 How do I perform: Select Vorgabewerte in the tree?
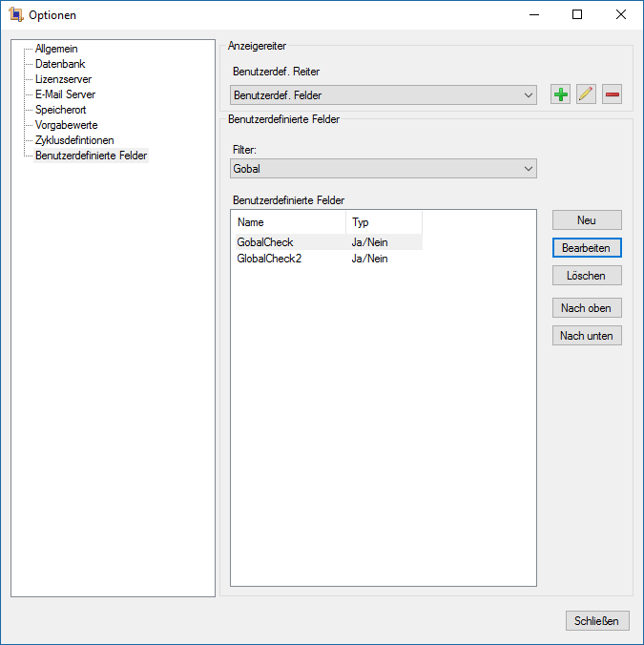pos(66,125)
